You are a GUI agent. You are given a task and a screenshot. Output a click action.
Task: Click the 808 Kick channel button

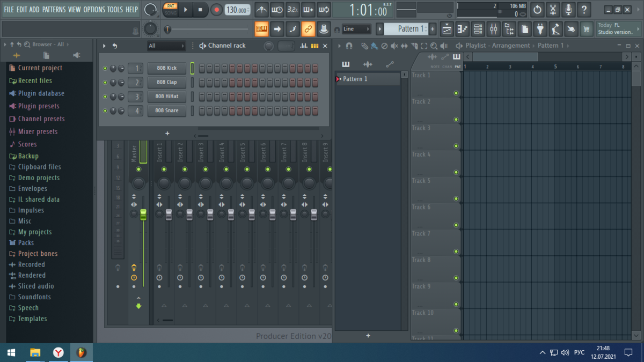click(166, 68)
